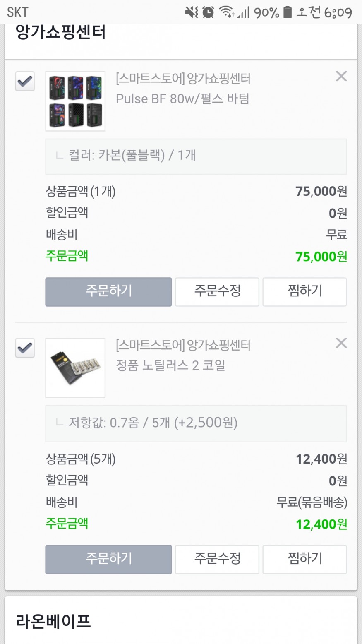Tap the 컬러: 카본(풀블랙) option box
This screenshot has height=644, width=362.
point(196,156)
